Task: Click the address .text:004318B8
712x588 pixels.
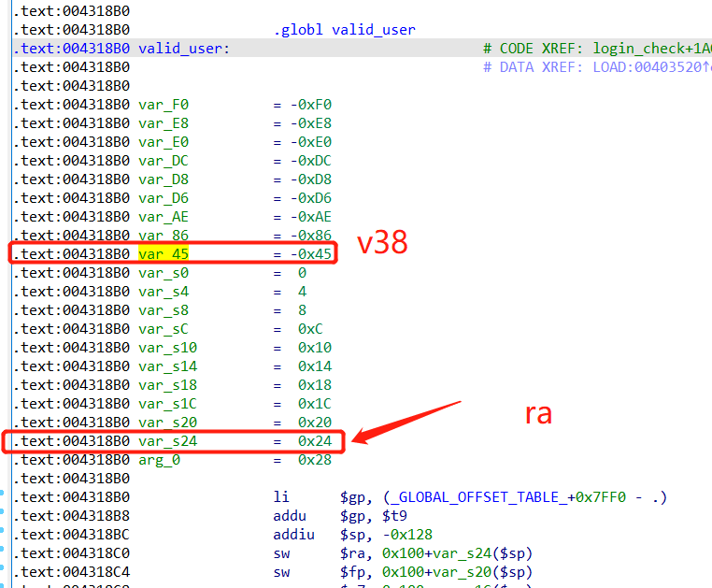Action: [x=71, y=516]
